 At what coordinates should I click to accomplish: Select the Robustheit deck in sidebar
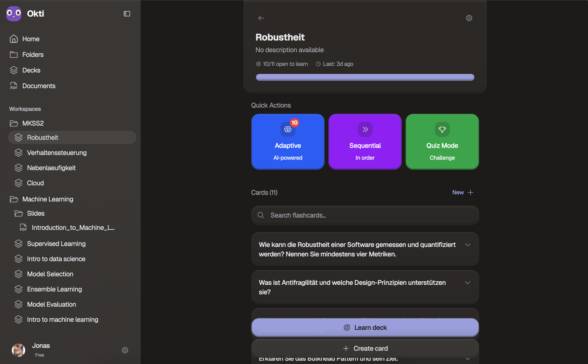click(72, 137)
